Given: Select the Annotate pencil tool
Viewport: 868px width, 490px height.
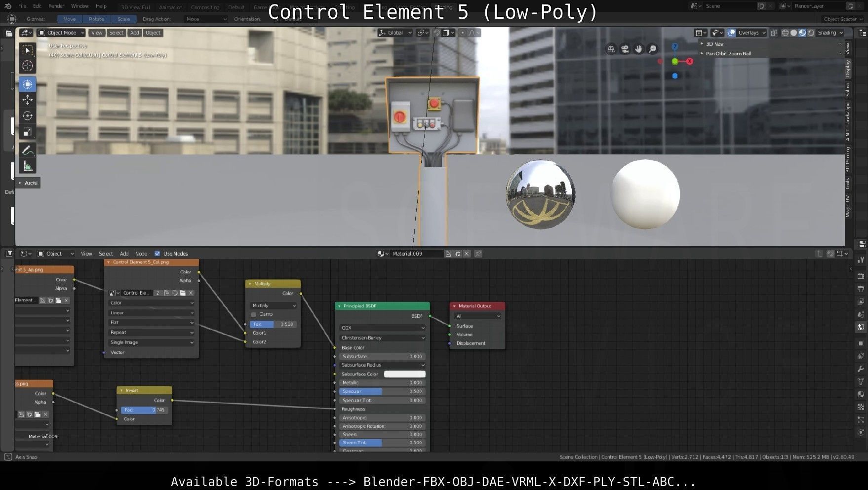Looking at the screenshot, I should point(28,151).
